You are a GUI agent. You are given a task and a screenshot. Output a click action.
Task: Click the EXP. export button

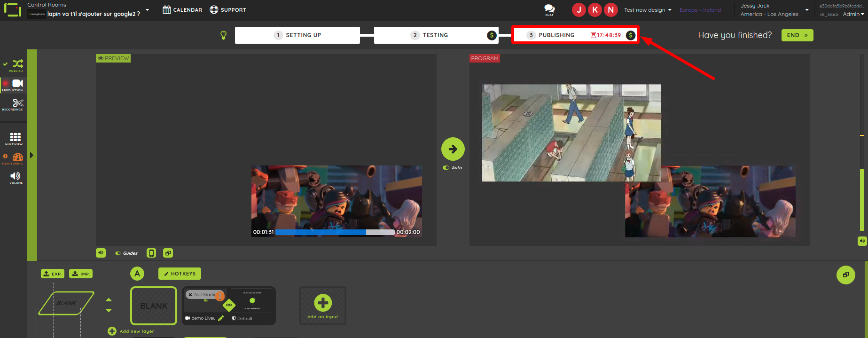tap(53, 274)
